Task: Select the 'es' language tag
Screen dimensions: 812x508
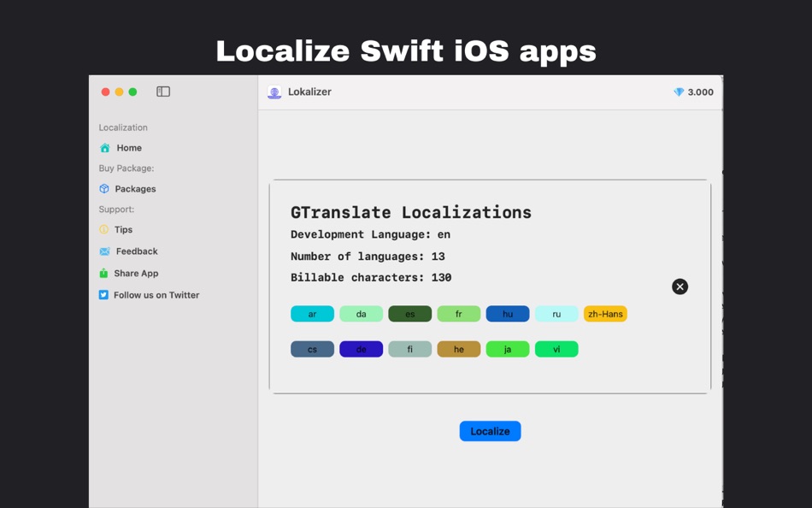Action: click(409, 314)
